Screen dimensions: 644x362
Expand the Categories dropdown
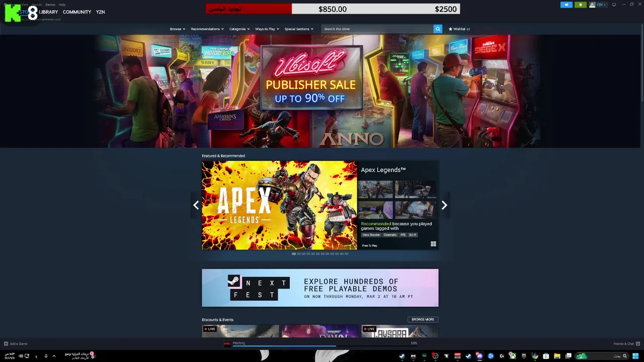[x=239, y=29]
